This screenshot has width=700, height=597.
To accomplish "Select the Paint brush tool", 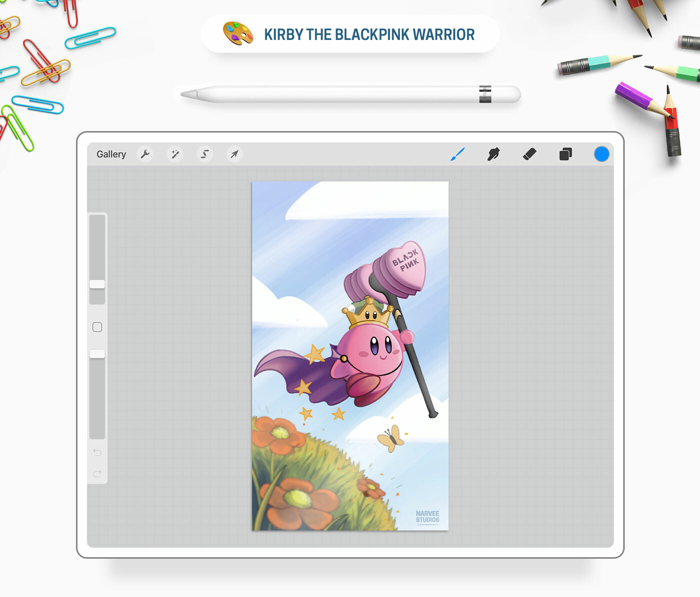I will 457,154.
